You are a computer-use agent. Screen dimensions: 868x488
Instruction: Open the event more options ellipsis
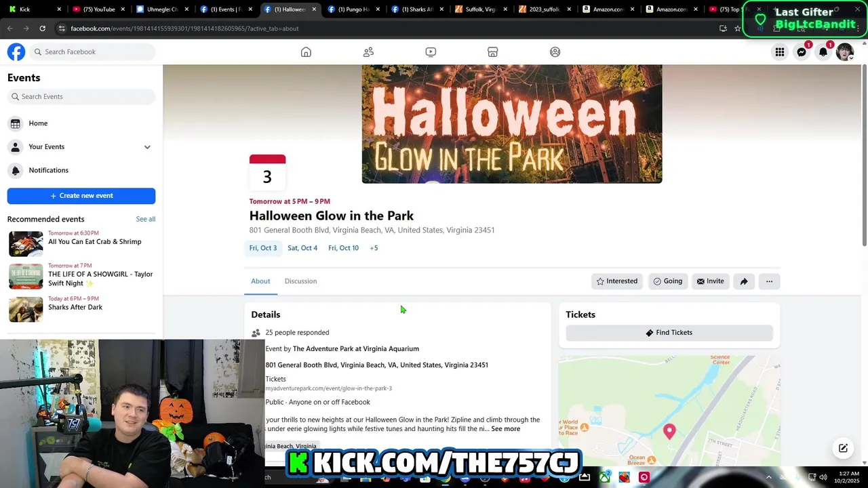(x=769, y=281)
